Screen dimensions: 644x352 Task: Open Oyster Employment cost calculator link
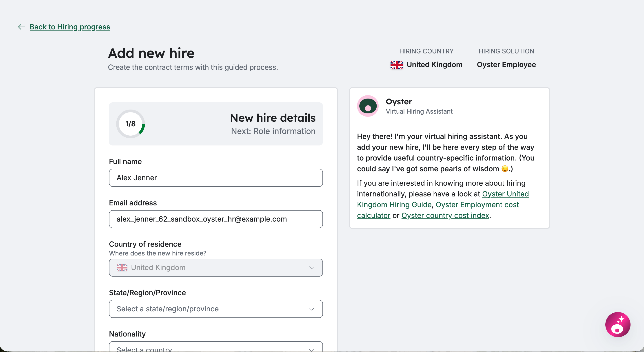click(x=438, y=210)
